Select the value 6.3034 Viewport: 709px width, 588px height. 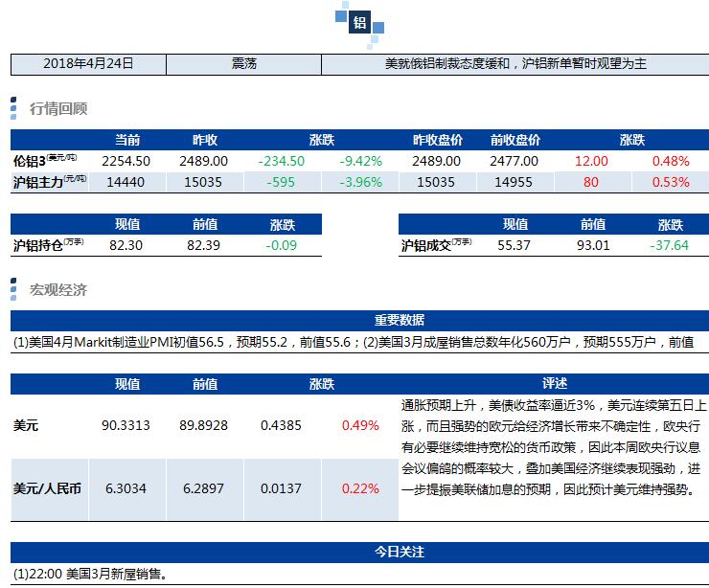click(x=126, y=488)
